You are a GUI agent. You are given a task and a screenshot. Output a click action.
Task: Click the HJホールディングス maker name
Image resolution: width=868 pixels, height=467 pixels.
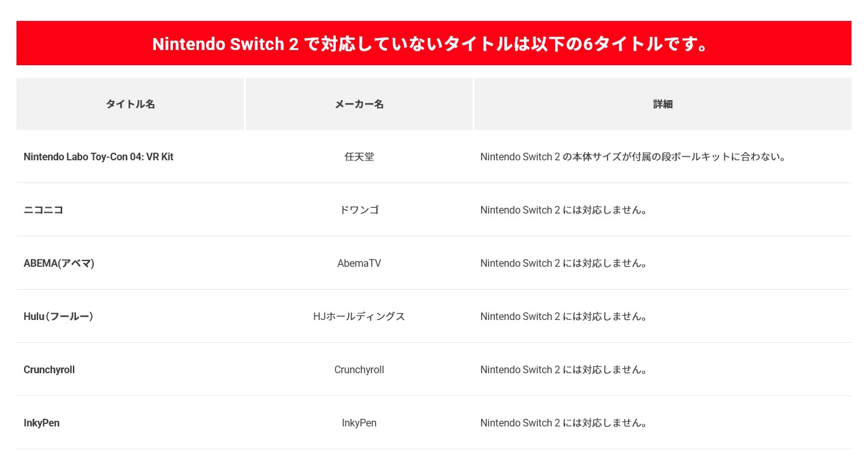click(359, 316)
